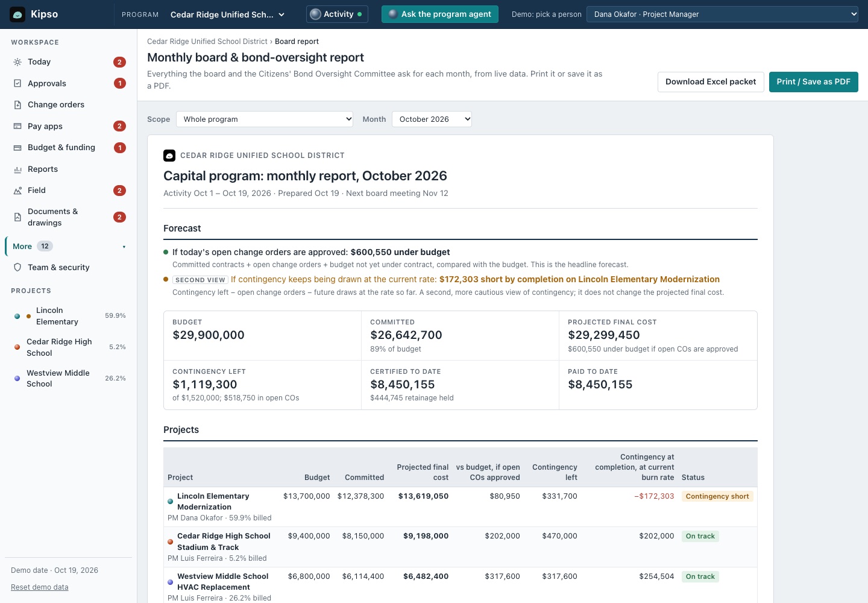Screen dimensions: 868x603
Task: Open Documents & drawings via its icon
Action: click(17, 217)
